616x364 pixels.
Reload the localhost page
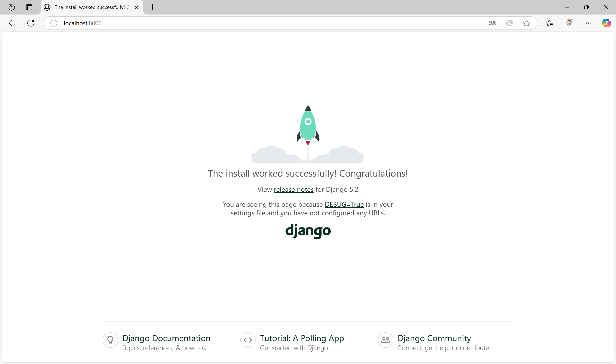31,23
